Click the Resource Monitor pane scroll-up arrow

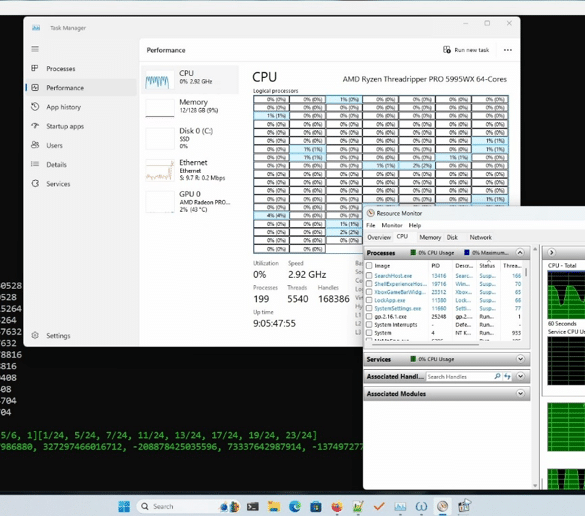click(535, 249)
